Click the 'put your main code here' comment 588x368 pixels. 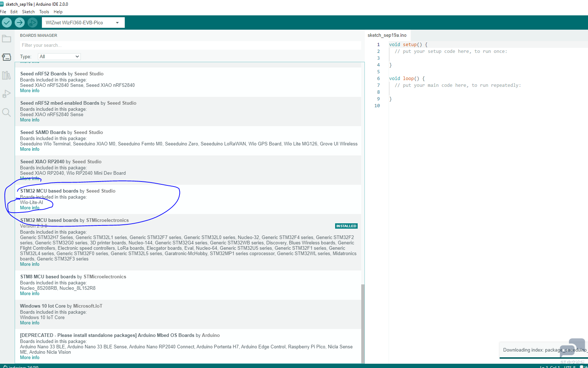click(x=458, y=85)
